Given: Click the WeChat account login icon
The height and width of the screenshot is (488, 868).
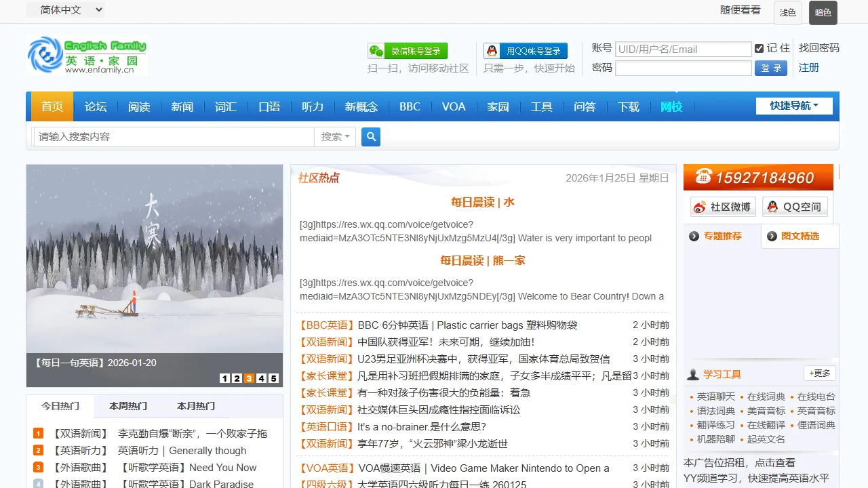Looking at the screenshot, I should pos(408,51).
